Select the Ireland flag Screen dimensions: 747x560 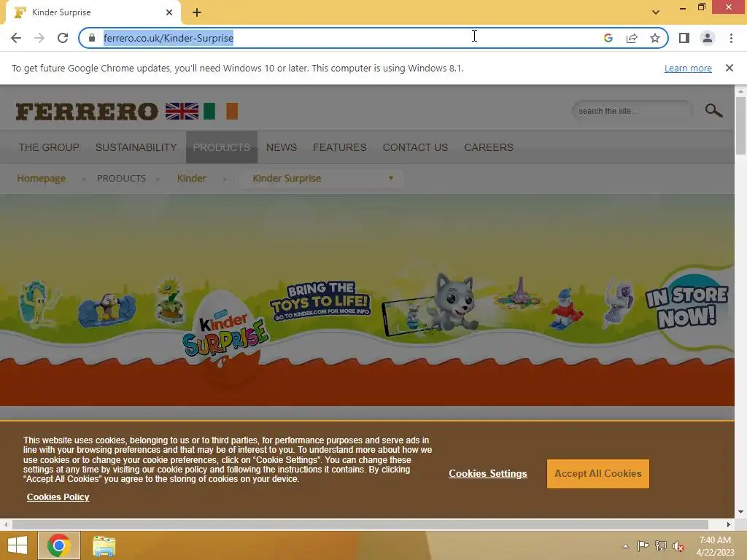(x=220, y=112)
